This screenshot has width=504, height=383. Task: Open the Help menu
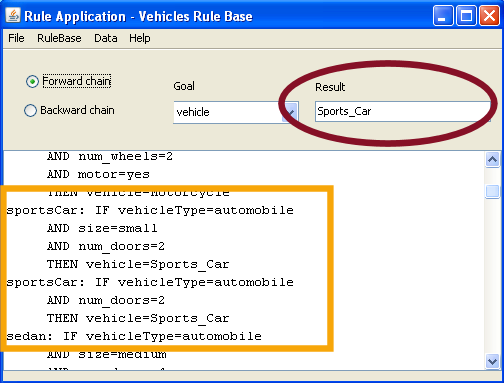tap(140, 38)
